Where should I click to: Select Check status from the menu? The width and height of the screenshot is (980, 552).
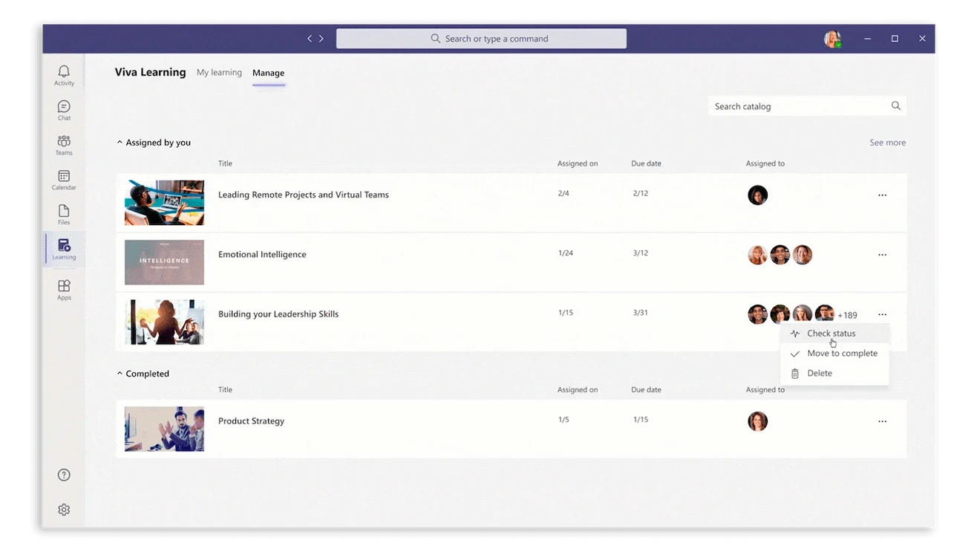coord(834,334)
